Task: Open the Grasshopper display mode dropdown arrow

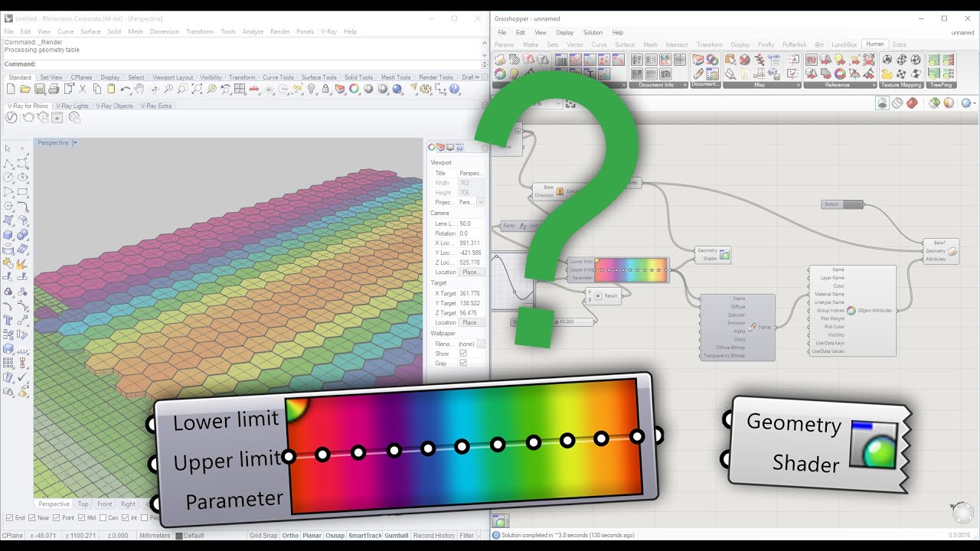Action: (x=974, y=103)
